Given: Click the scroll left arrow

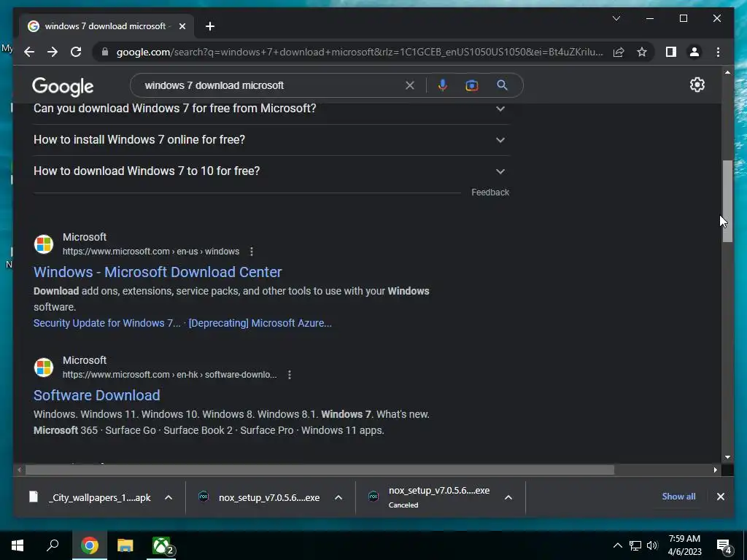Looking at the screenshot, I should pyautogui.click(x=19, y=470).
